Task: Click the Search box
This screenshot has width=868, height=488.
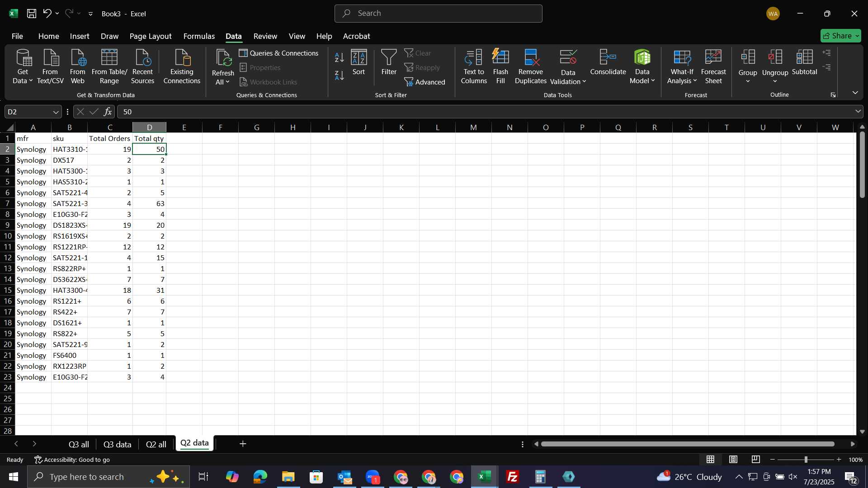Action: tap(438, 14)
